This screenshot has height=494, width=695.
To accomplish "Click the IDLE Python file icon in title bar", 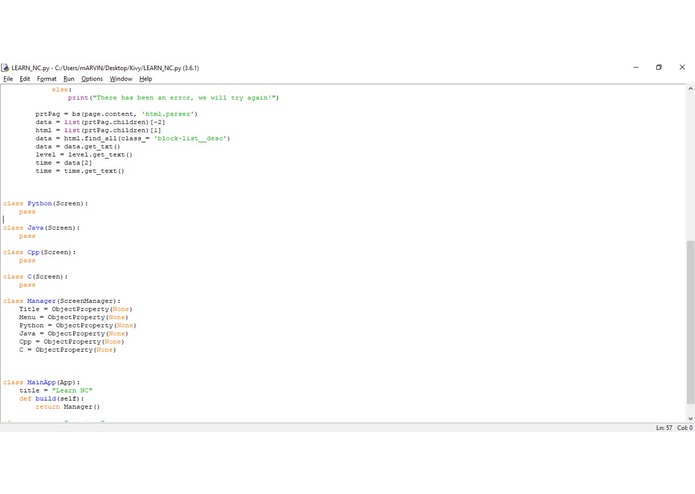I will pos(5,68).
